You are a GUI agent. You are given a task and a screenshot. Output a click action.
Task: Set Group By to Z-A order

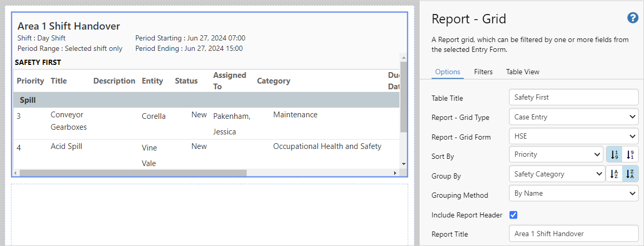pyautogui.click(x=630, y=174)
